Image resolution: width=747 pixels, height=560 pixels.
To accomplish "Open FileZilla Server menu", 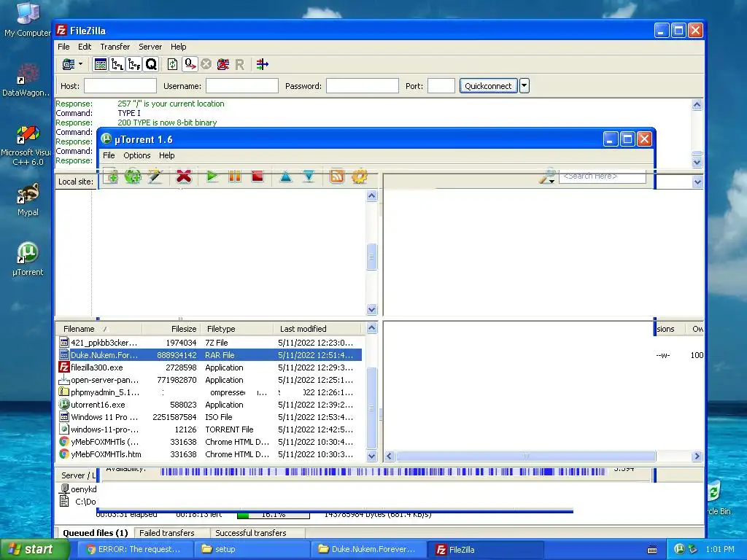I will point(150,47).
